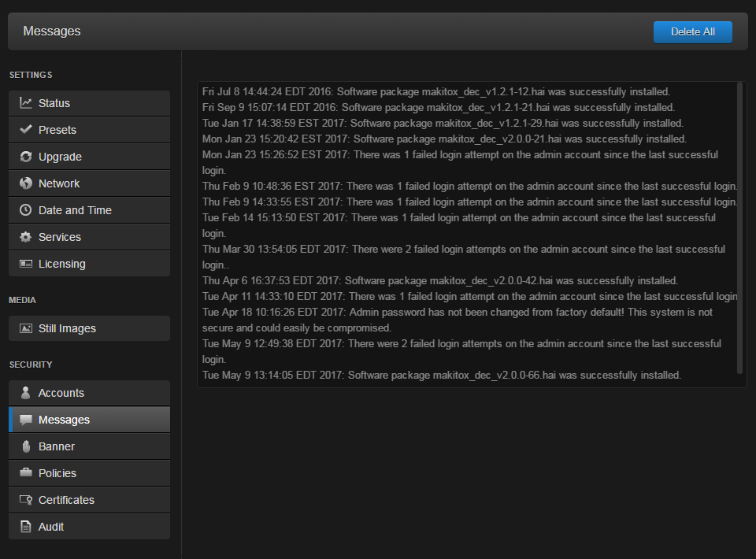The image size is (756, 559).
Task: Select the Policies briefcase icon
Action: (24, 472)
